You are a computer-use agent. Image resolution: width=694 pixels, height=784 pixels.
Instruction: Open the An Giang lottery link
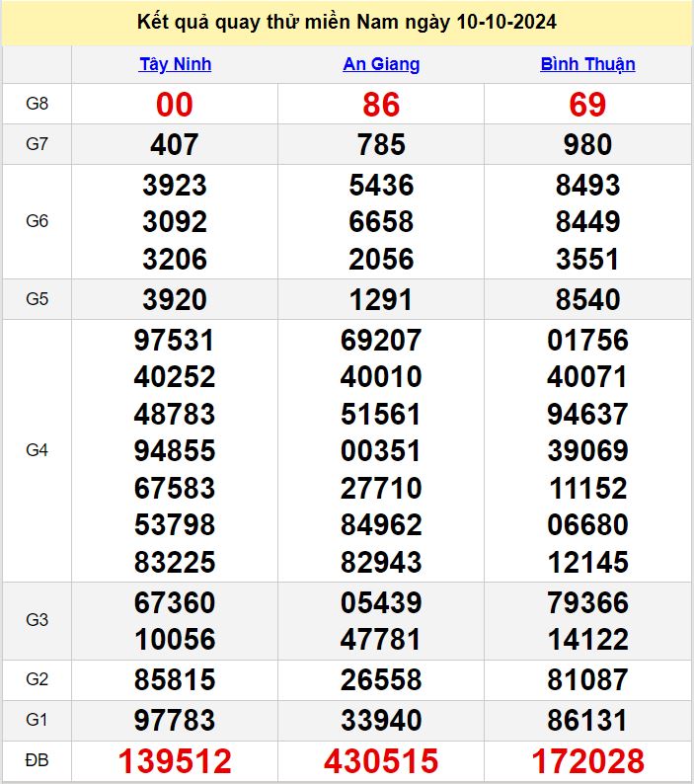click(381, 64)
